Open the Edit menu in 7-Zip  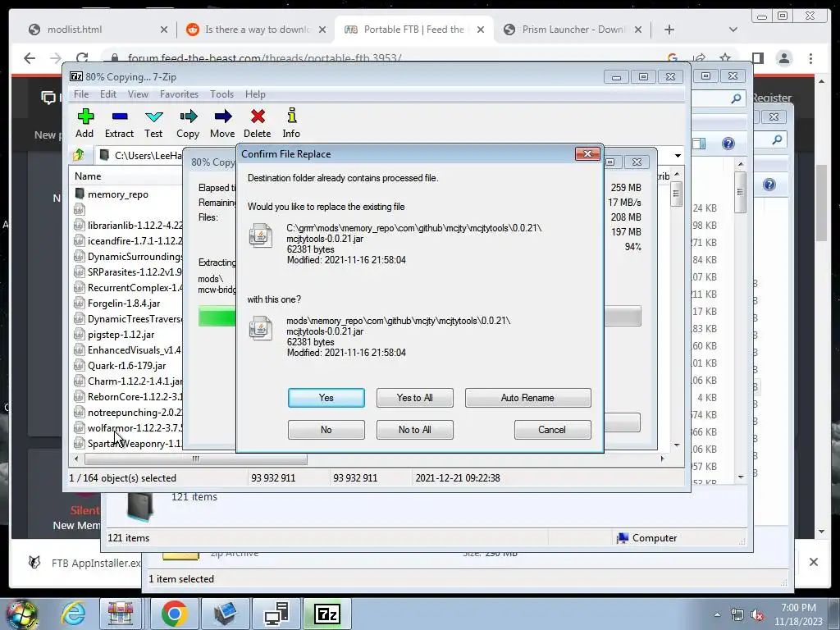click(108, 94)
